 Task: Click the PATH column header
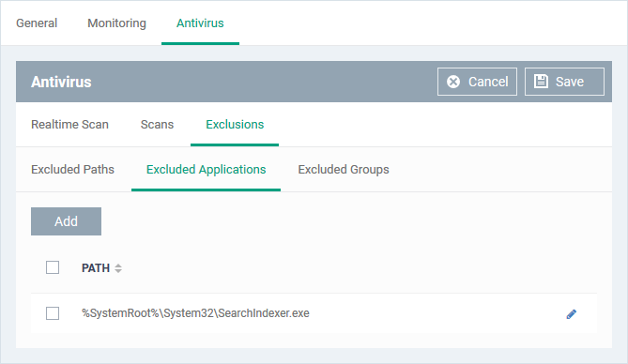[x=96, y=268]
